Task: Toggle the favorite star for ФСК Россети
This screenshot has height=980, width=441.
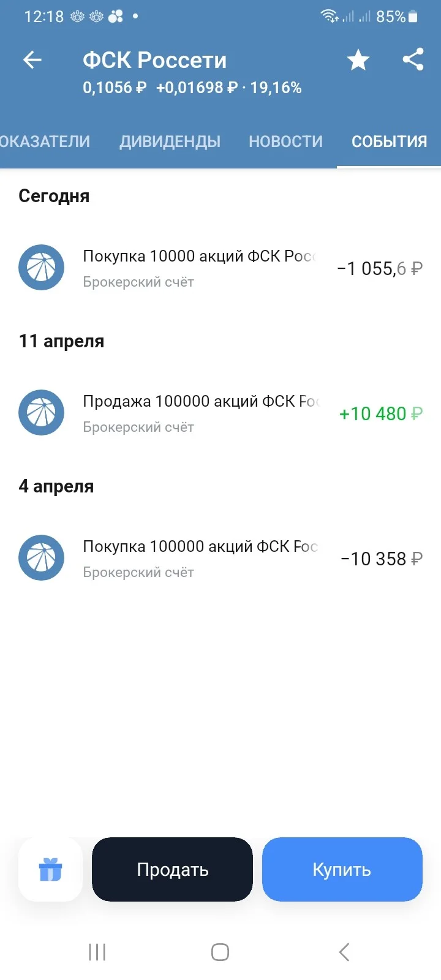Action: coord(358,60)
